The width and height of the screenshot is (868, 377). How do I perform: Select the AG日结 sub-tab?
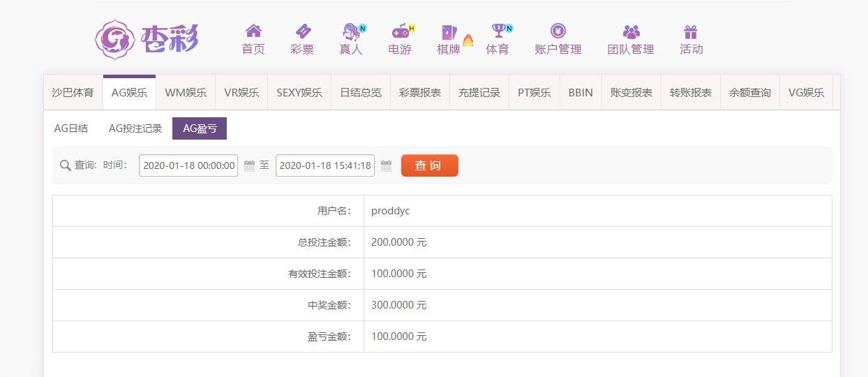point(71,128)
